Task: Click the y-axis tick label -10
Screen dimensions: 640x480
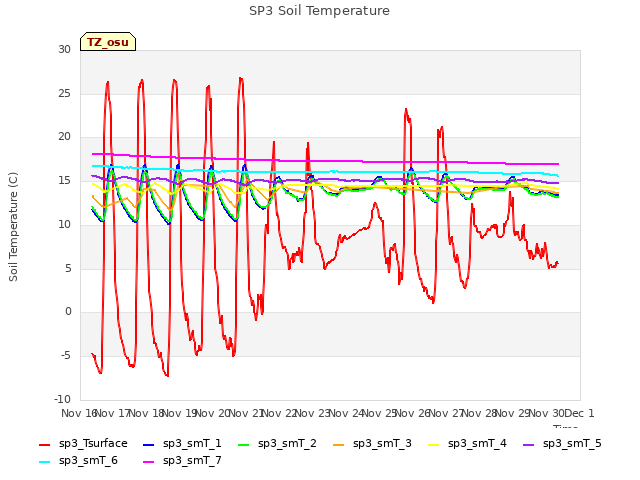Action: pos(62,399)
